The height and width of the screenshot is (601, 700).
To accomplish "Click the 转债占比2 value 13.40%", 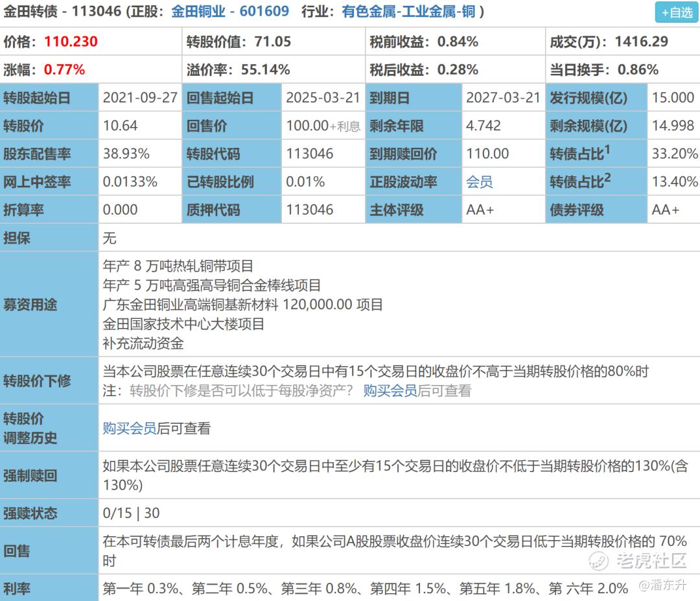I will (x=675, y=182).
